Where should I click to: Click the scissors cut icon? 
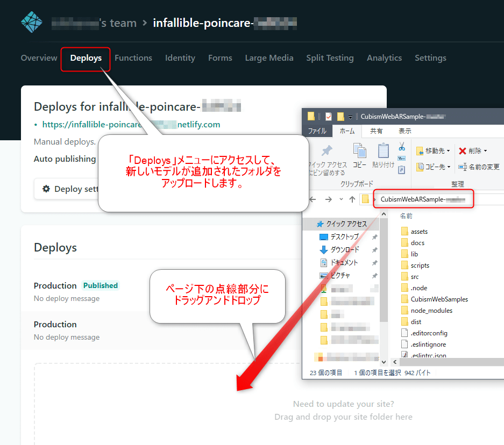coord(402,147)
